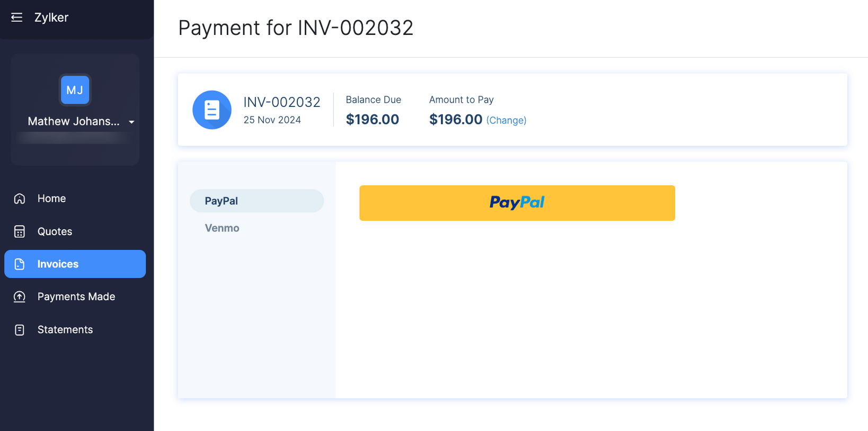Select the Payments Made upload-arrow icon
Viewport: 868px width, 431px height.
(19, 297)
